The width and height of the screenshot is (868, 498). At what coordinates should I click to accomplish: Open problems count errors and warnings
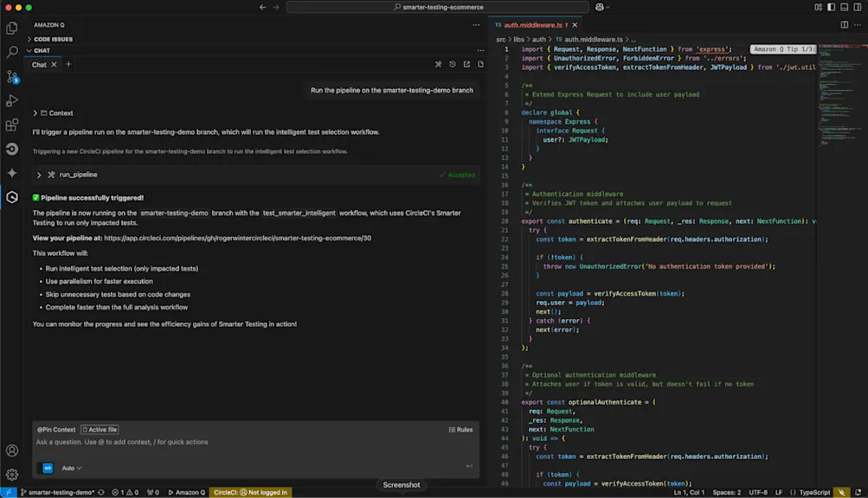(125, 493)
